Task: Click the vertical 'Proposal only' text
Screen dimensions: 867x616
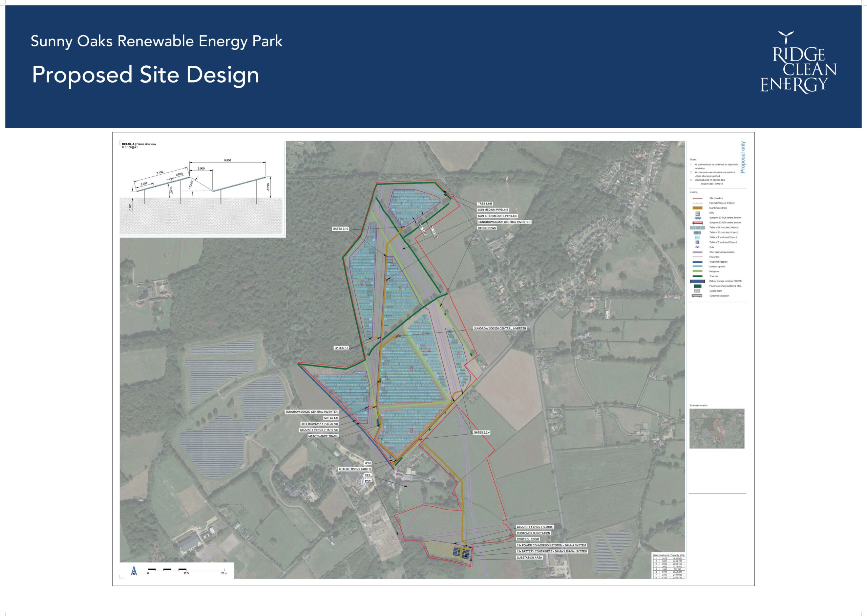Action: (743, 157)
